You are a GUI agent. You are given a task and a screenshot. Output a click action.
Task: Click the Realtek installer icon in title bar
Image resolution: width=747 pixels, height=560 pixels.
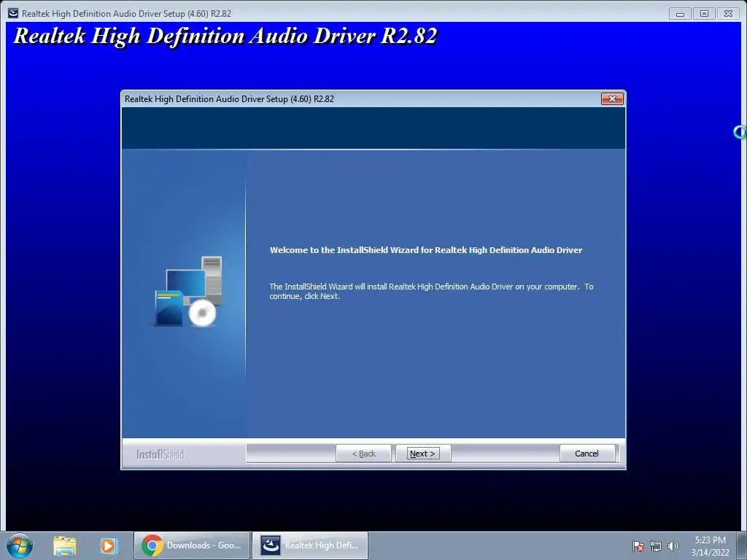(13, 13)
